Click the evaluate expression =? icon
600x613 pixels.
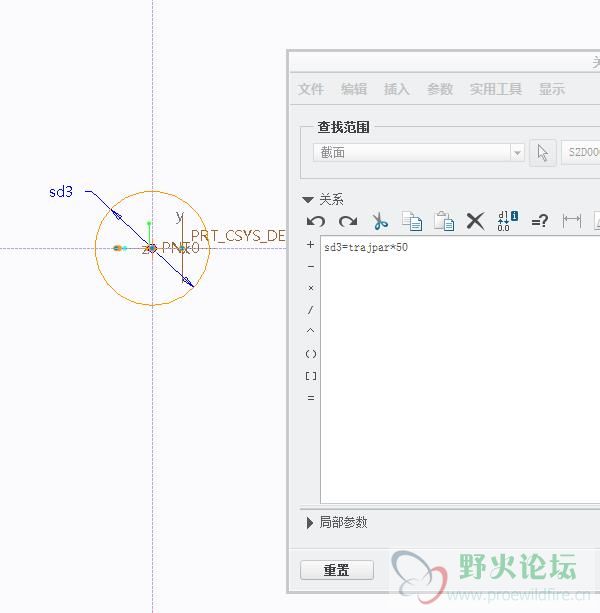click(x=540, y=222)
